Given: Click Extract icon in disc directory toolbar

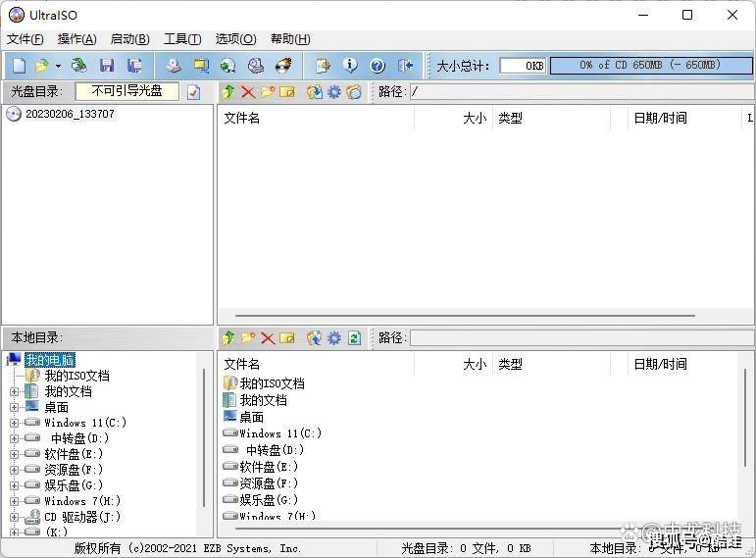Looking at the screenshot, I should (315, 91).
